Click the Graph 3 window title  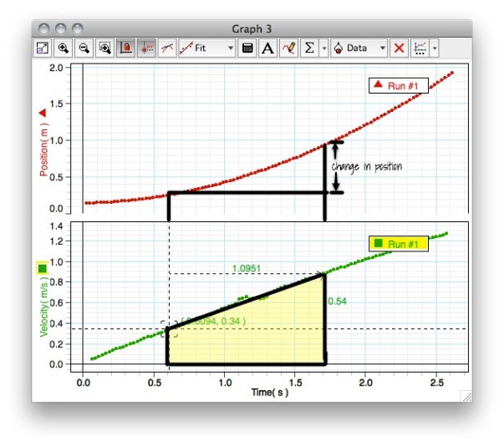[x=252, y=29]
